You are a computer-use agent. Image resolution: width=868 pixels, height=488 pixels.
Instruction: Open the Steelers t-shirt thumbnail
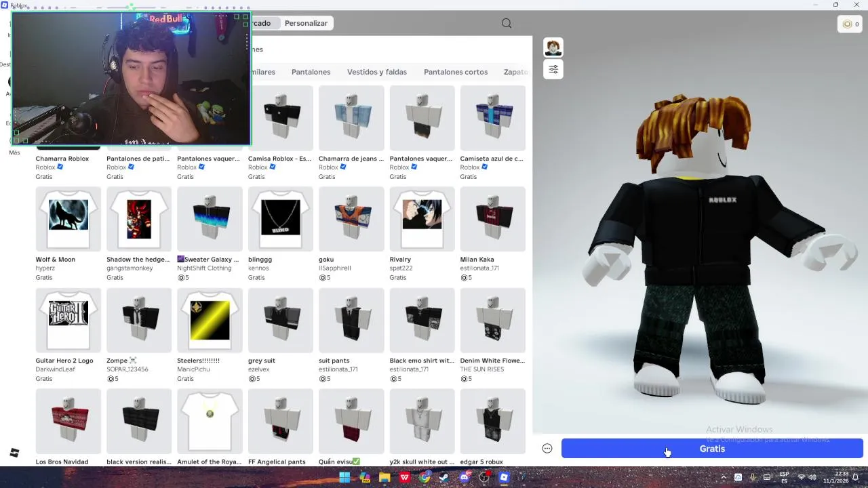pos(210,320)
